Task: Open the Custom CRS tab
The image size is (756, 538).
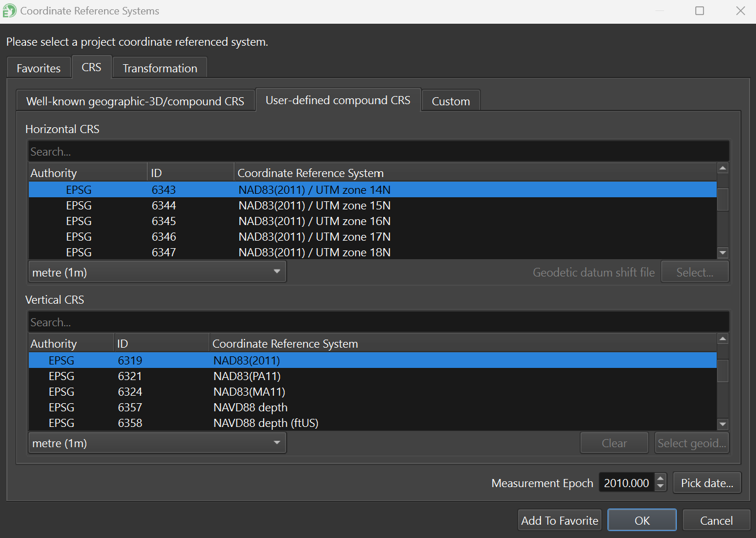Action: [x=450, y=101]
